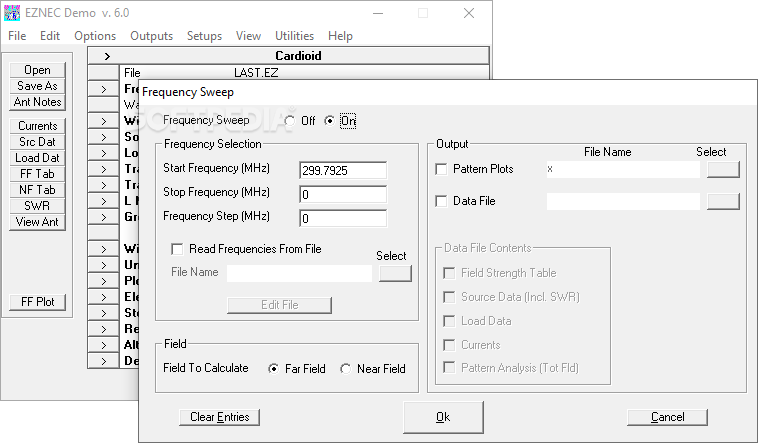Select the Near Field radio button

[346, 369]
